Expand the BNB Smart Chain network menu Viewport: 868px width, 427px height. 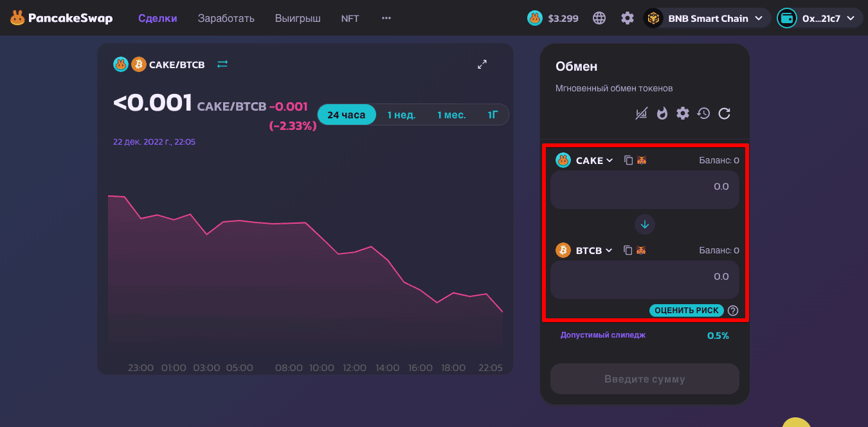707,18
